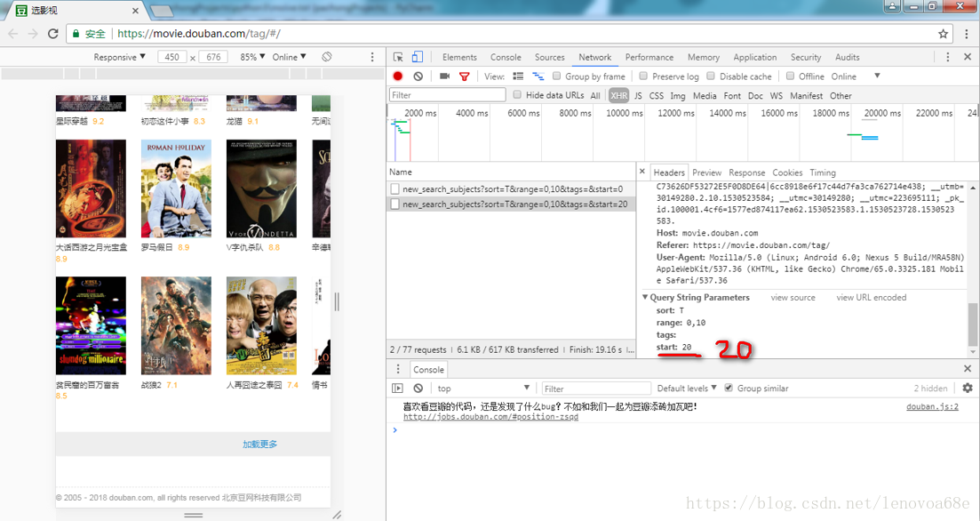Click the browser back arrow

pyautogui.click(x=13, y=34)
